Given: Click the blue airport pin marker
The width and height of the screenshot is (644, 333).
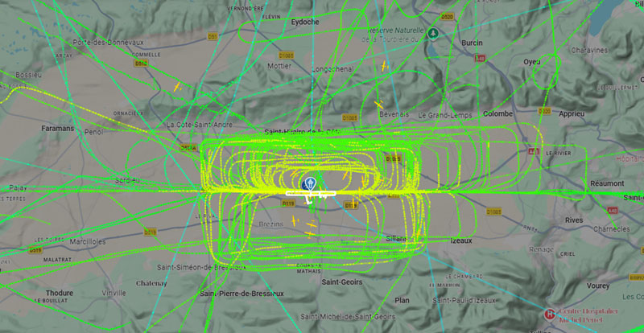Looking at the screenshot, I should click(311, 183).
